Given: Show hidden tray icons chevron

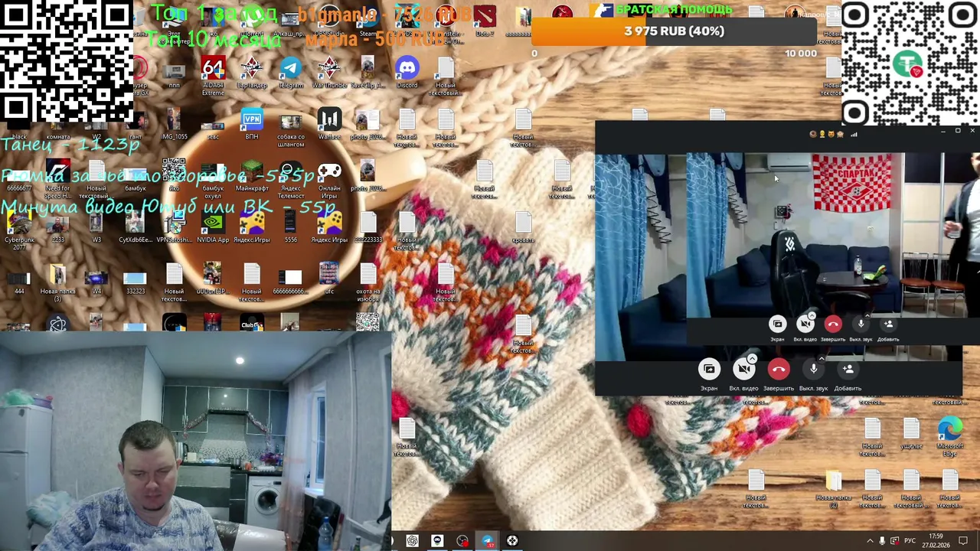Looking at the screenshot, I should pos(869,541).
